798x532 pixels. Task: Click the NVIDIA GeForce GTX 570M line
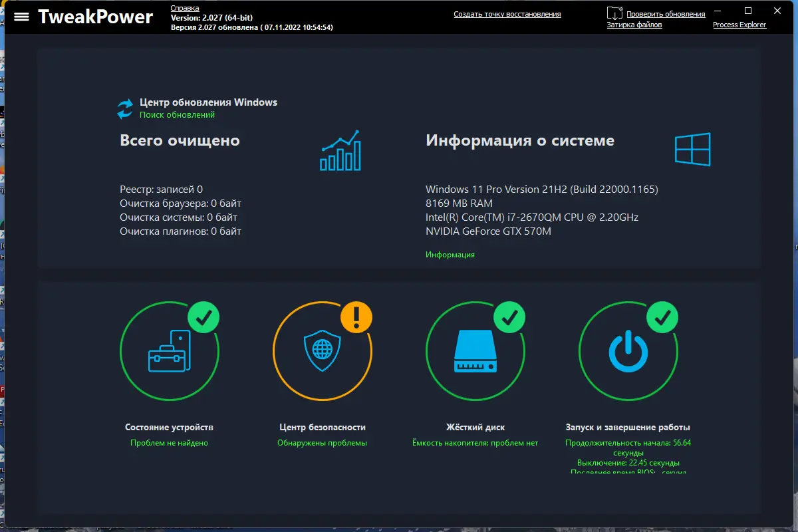coord(488,231)
